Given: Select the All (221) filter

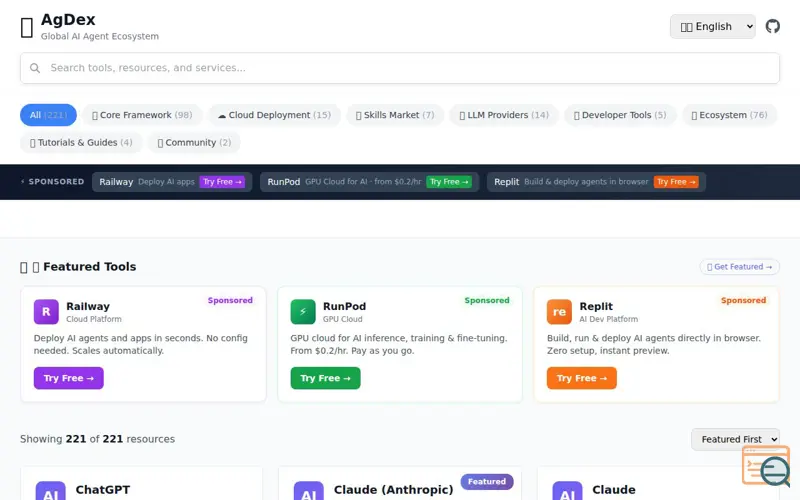Looking at the screenshot, I should pos(48,115).
